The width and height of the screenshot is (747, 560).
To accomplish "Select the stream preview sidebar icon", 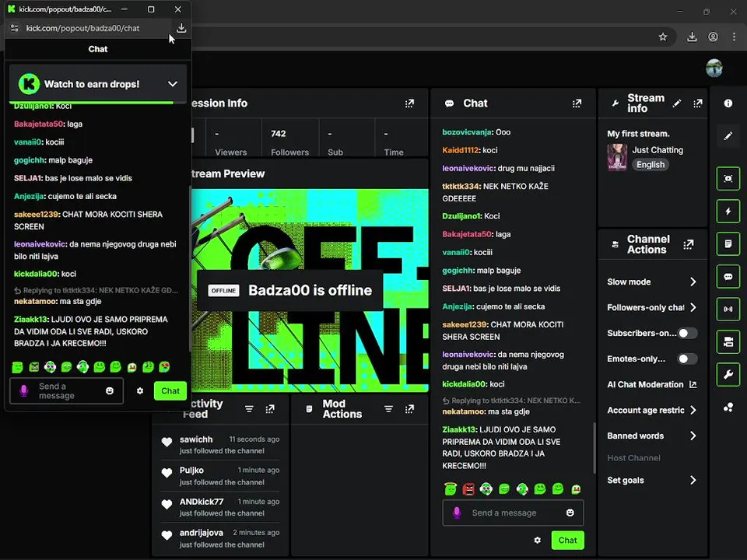I will click(728, 179).
